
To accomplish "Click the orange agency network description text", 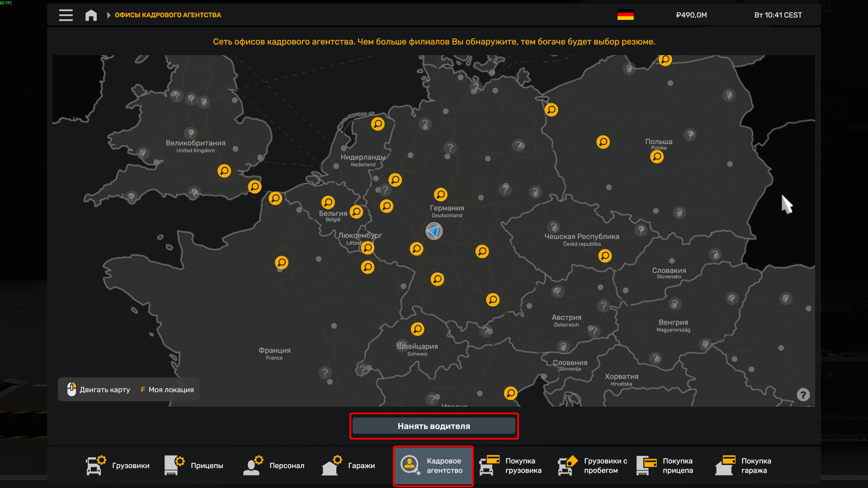I will tap(434, 42).
